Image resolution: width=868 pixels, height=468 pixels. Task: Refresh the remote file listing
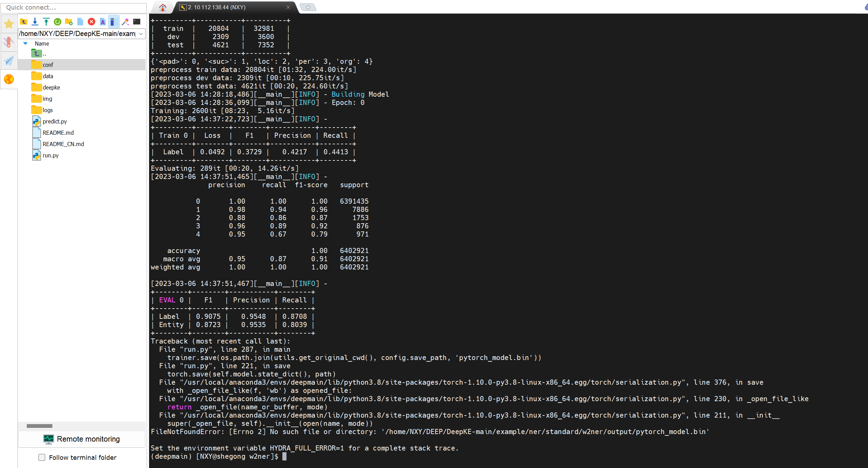click(x=57, y=21)
